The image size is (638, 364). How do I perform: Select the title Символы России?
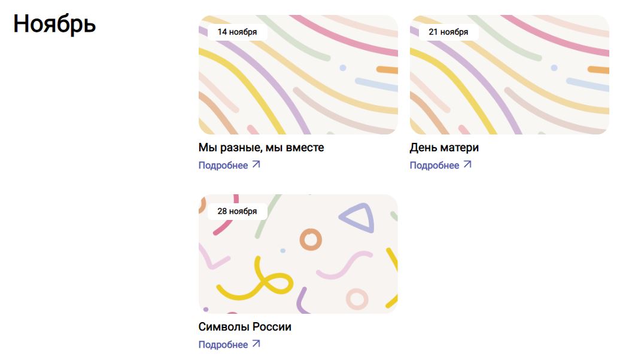tap(245, 326)
